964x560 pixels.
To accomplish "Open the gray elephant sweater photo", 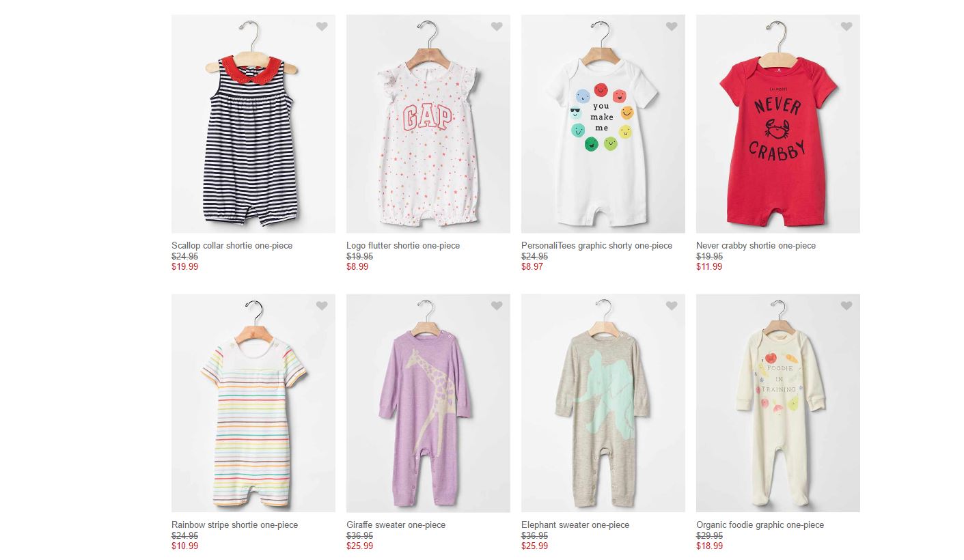I will tap(603, 410).
